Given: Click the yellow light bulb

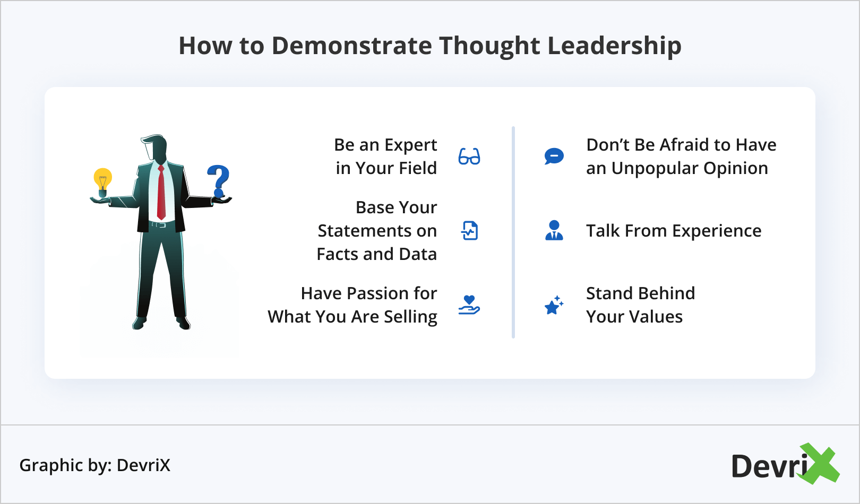Looking at the screenshot, I should [102, 180].
